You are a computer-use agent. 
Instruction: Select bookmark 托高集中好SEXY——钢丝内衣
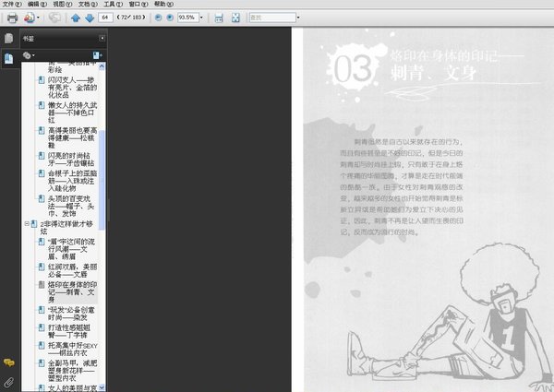click(72, 350)
